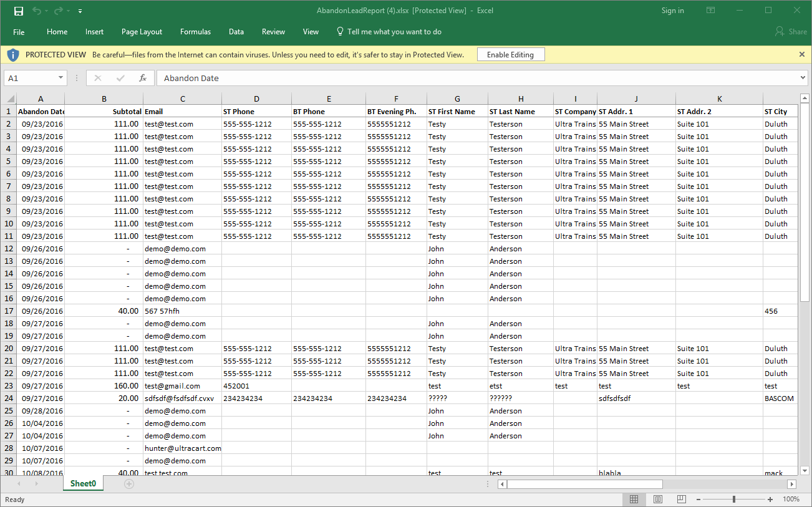Open Ribbon Display Options icon
The height and width of the screenshot is (507, 812).
710,11
